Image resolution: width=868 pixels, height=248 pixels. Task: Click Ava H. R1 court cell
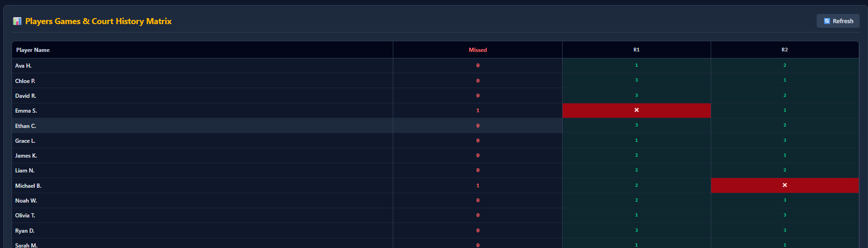tap(637, 65)
